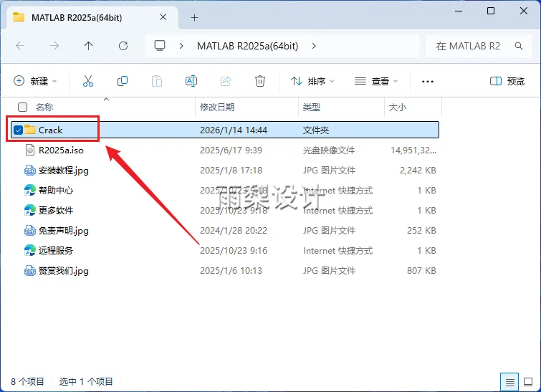Viewport: 541px width, 392px height.
Task: Go forward with the right arrow
Action: tap(54, 46)
